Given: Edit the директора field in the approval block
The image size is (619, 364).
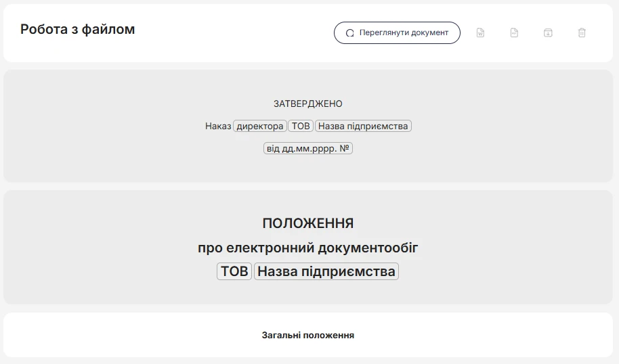Looking at the screenshot, I should [x=260, y=127].
